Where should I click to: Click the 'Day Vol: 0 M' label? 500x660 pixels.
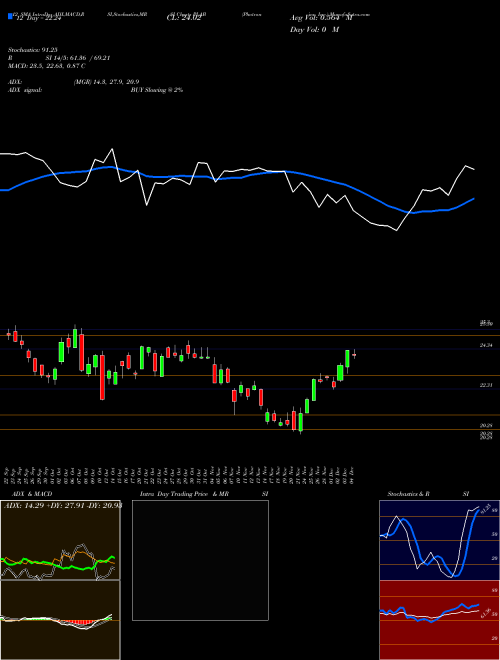tap(314, 30)
